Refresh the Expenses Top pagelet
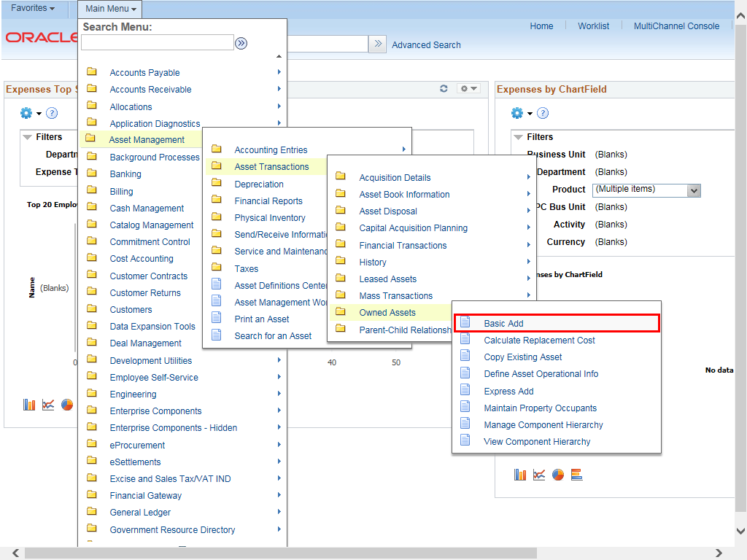Viewport: 747px width, 560px height. pyautogui.click(x=444, y=88)
